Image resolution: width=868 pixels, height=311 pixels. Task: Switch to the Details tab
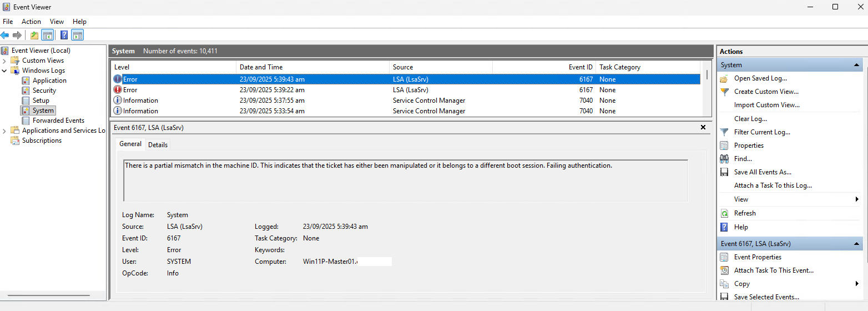click(158, 145)
